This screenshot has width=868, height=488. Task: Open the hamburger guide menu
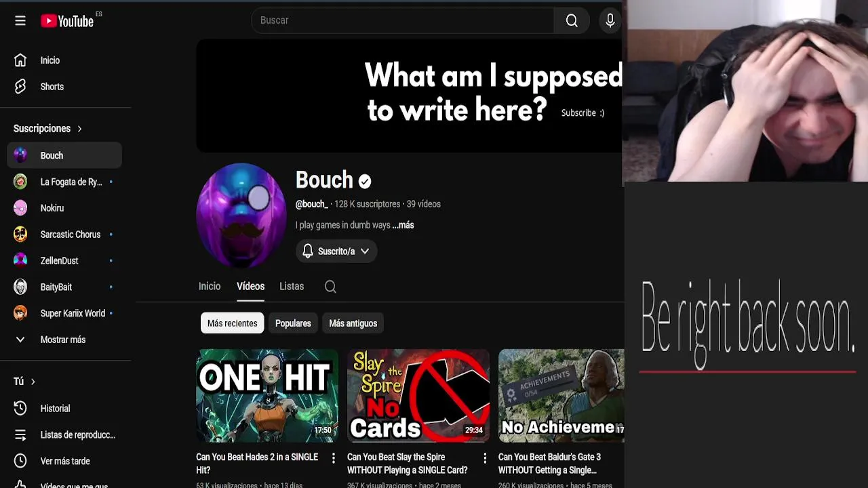coord(20,20)
